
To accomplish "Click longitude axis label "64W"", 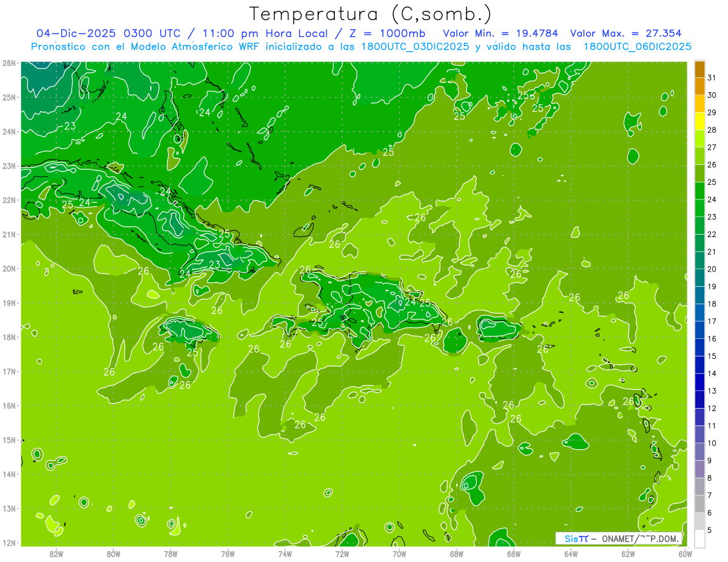I will 571,554.
